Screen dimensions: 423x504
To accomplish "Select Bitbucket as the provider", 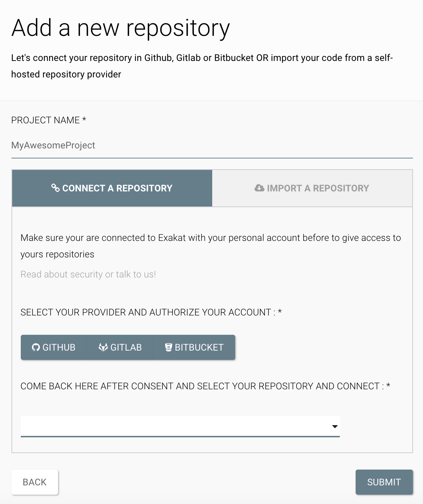I will click(194, 347).
